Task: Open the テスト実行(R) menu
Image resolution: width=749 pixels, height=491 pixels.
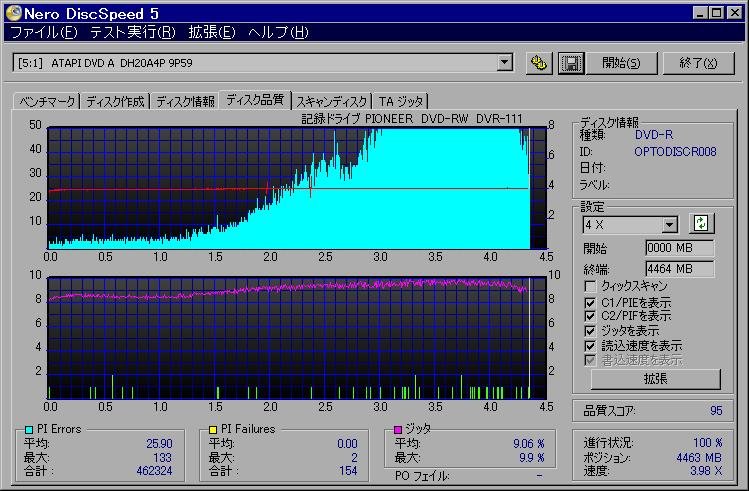Action: click(x=133, y=32)
